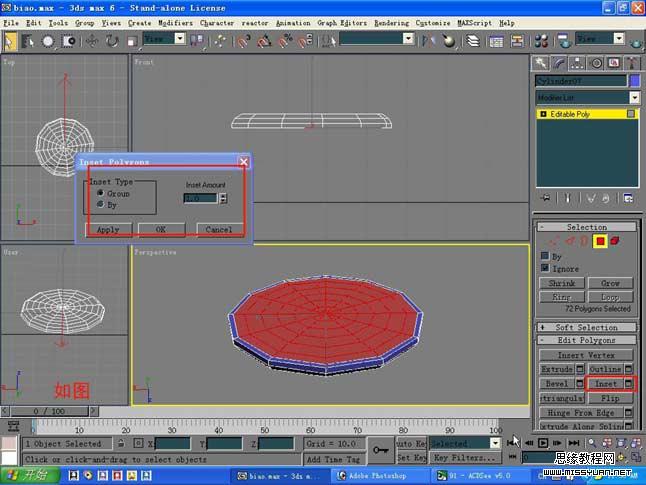The image size is (646, 485).
Task: Expand the Editable Poly stack entry
Action: (543, 114)
